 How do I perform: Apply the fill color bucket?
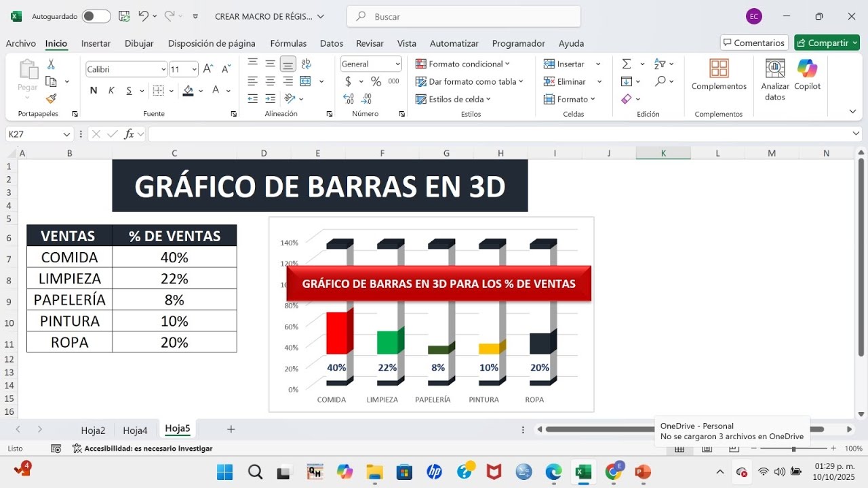(189, 90)
